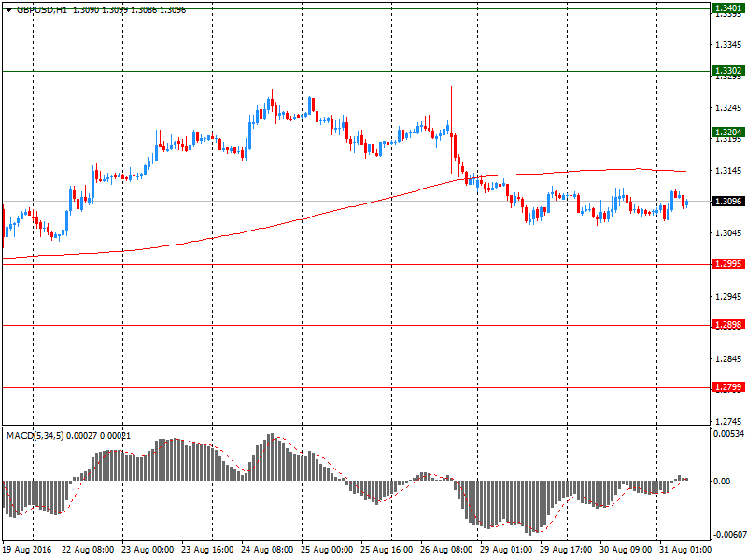Select the 1.2845 price axis value

click(x=728, y=358)
